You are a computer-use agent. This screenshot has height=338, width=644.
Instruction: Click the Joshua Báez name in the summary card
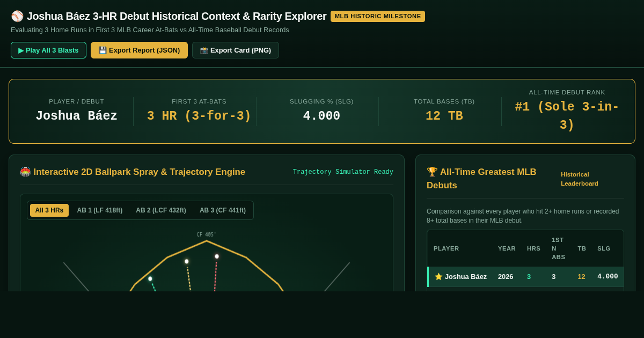(x=77, y=116)
